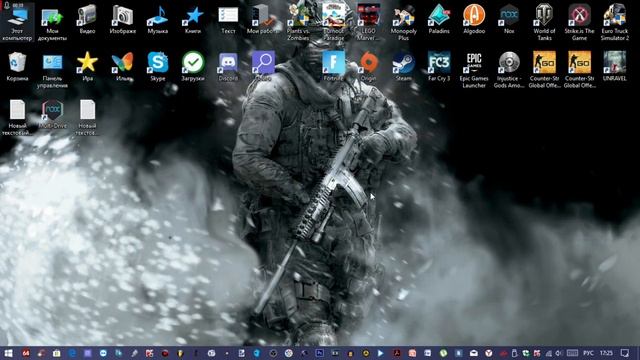Open the Multi-Drive Nox shortcut

pyautogui.click(x=52, y=114)
